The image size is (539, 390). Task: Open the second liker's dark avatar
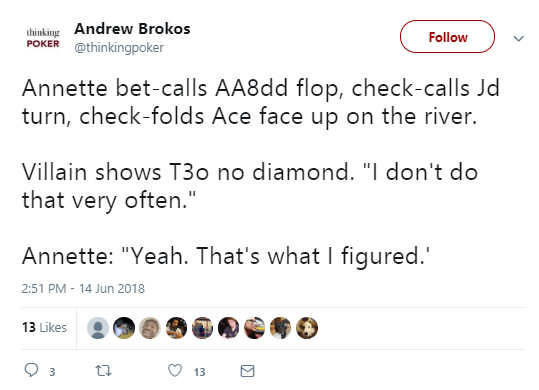(124, 328)
